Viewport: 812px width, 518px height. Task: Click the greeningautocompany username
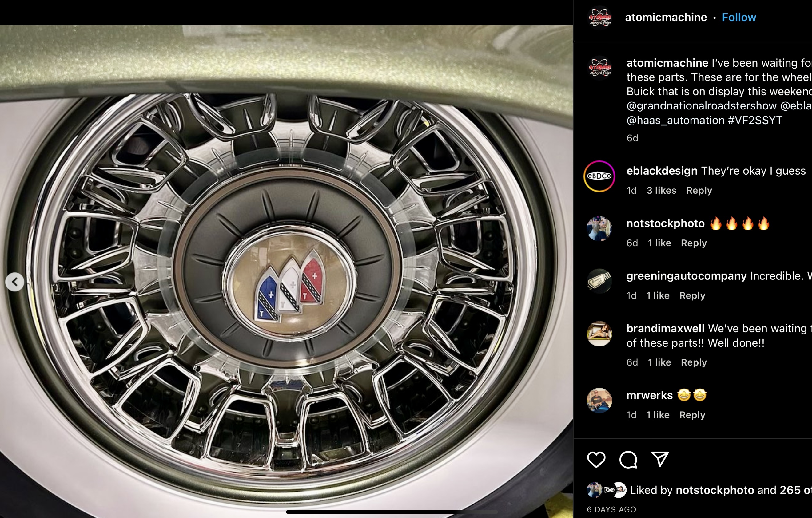click(686, 276)
